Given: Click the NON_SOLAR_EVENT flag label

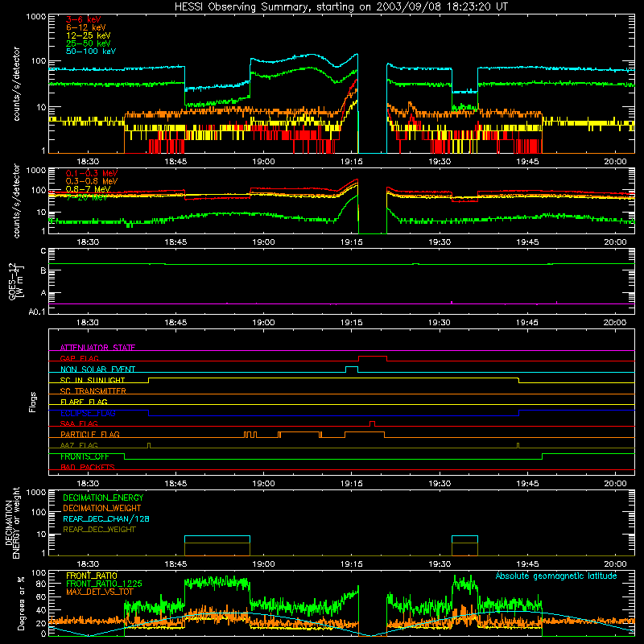Looking at the screenshot, I should tap(97, 369).
